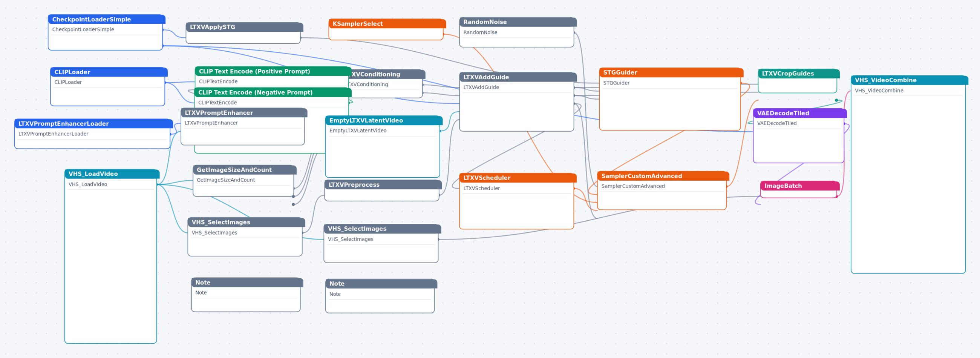
Task: Click the 'SamplerCustomAdvanced' body label text
Action: coord(633,186)
